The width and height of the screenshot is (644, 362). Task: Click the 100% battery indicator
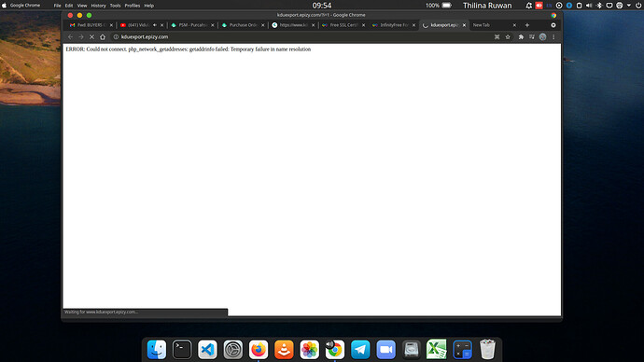point(439,6)
